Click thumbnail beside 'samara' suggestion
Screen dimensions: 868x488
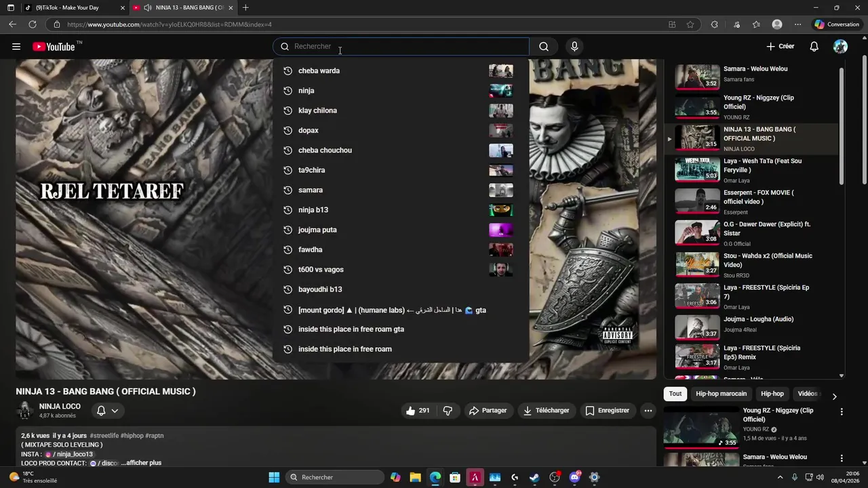pos(501,190)
